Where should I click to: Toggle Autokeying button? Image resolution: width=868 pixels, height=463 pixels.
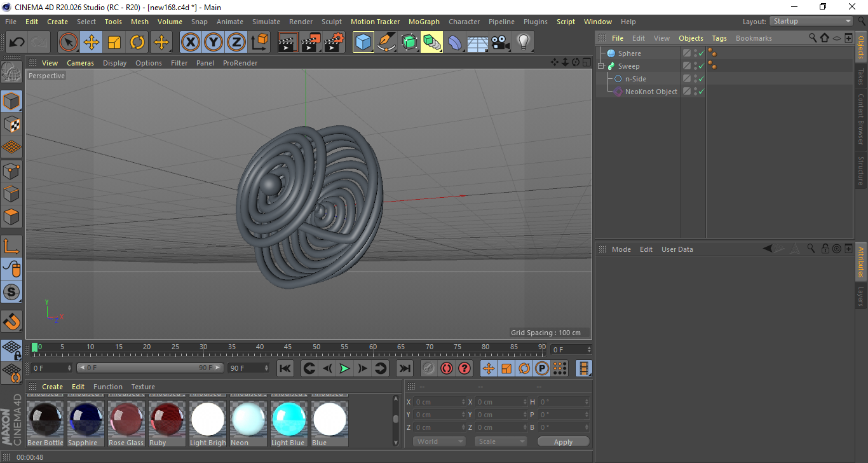pos(447,368)
